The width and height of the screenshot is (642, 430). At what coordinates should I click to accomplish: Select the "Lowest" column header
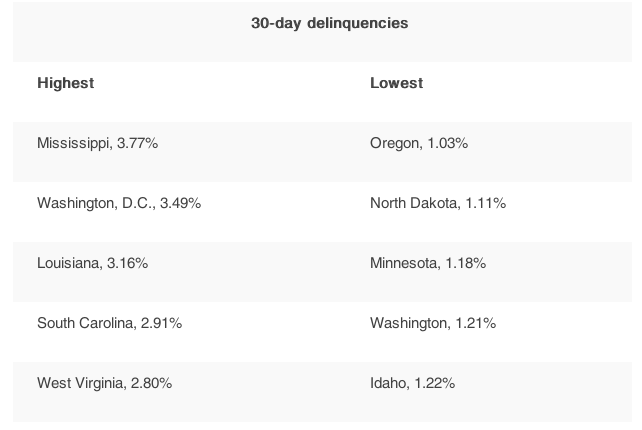[396, 83]
